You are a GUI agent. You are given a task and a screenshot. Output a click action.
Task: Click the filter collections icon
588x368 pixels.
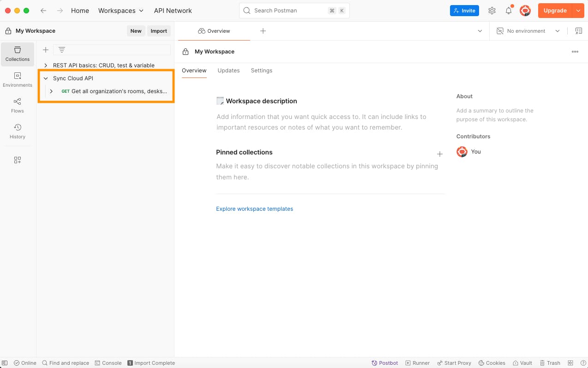tap(62, 50)
